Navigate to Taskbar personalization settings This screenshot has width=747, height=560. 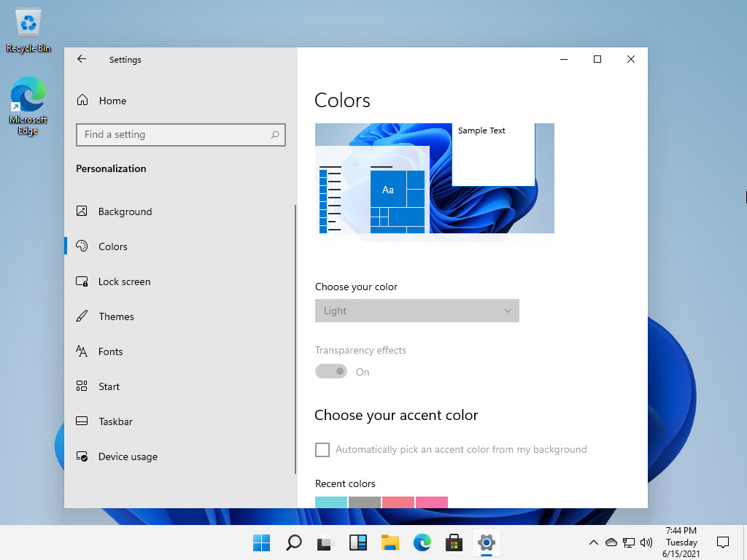pyautogui.click(x=115, y=421)
